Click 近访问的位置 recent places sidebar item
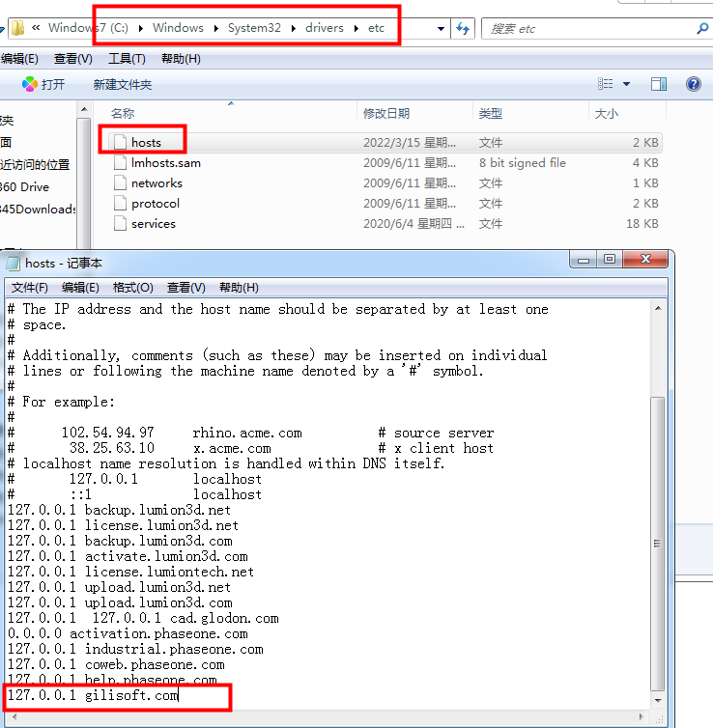Screen dimensions: 713x728 point(35,165)
